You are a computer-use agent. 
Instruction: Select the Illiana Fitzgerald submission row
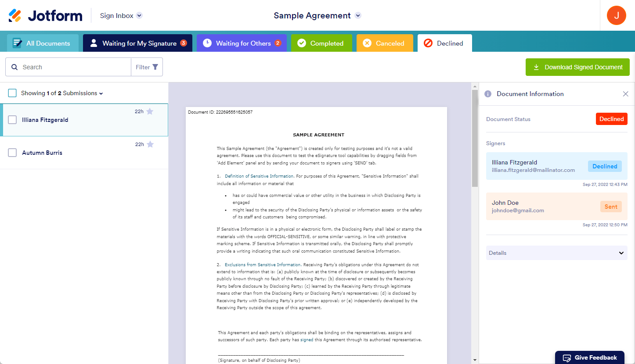pos(84,120)
